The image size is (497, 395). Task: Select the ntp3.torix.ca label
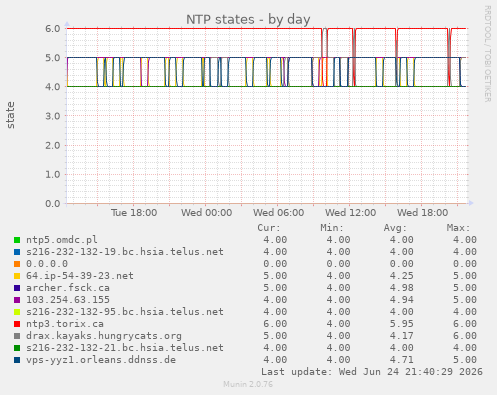point(65,324)
